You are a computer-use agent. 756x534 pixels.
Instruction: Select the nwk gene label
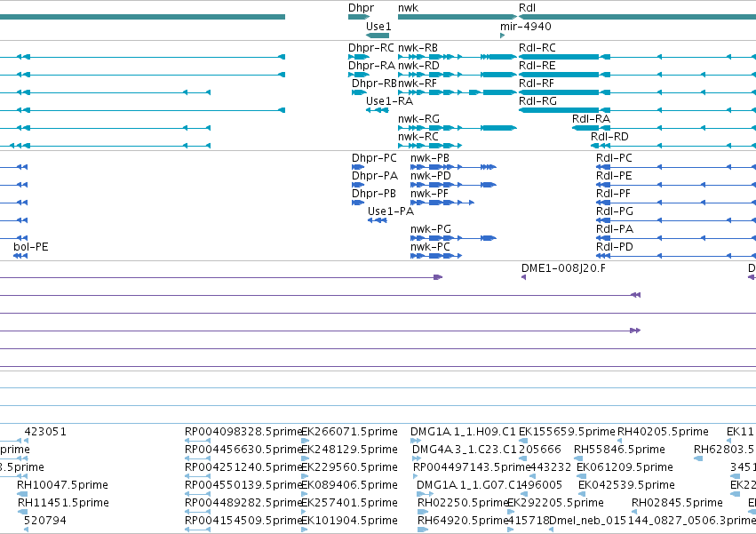[408, 8]
